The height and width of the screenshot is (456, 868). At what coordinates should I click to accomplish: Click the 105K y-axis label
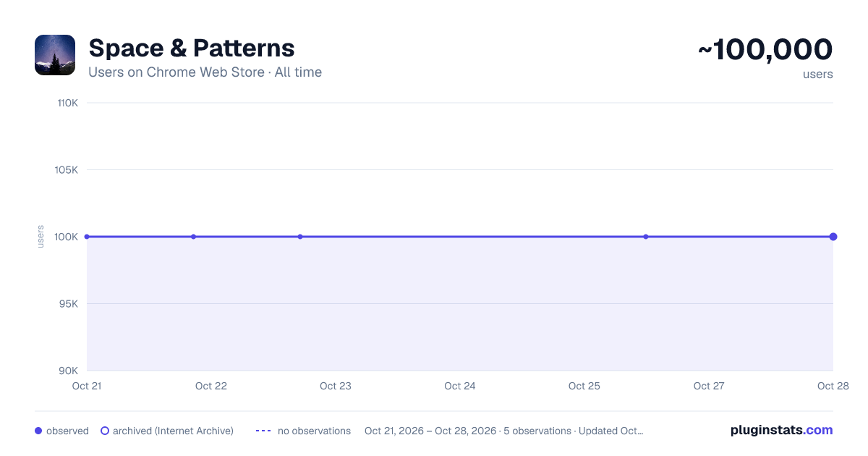tap(67, 170)
